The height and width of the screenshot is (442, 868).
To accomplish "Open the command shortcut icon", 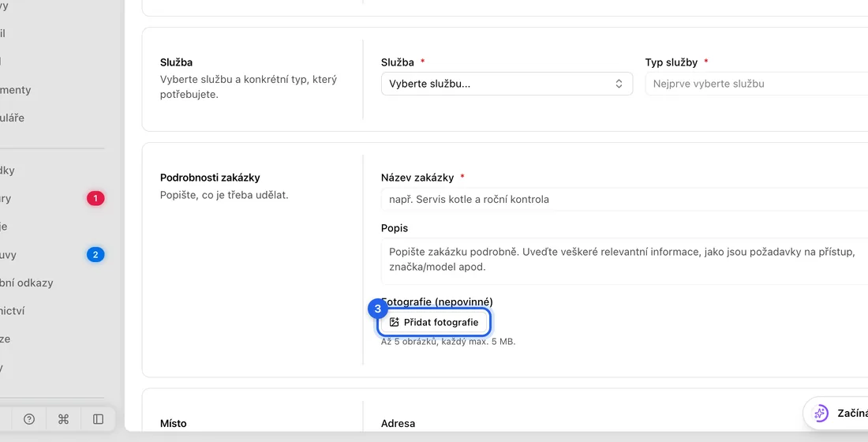I will (x=64, y=419).
